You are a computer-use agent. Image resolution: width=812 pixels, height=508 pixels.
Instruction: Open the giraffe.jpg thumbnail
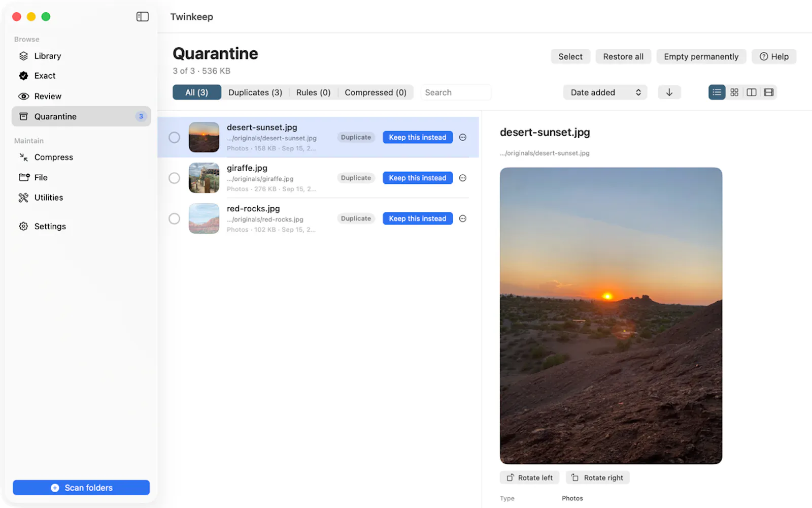point(204,178)
